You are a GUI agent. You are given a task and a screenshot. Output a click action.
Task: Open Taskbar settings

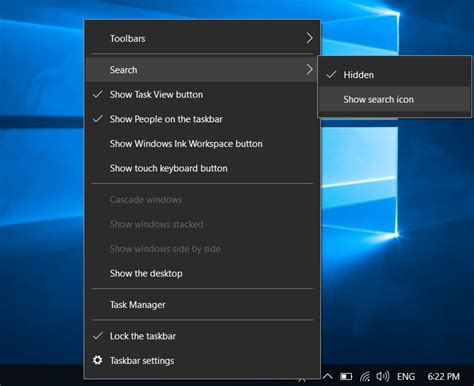[202, 361]
